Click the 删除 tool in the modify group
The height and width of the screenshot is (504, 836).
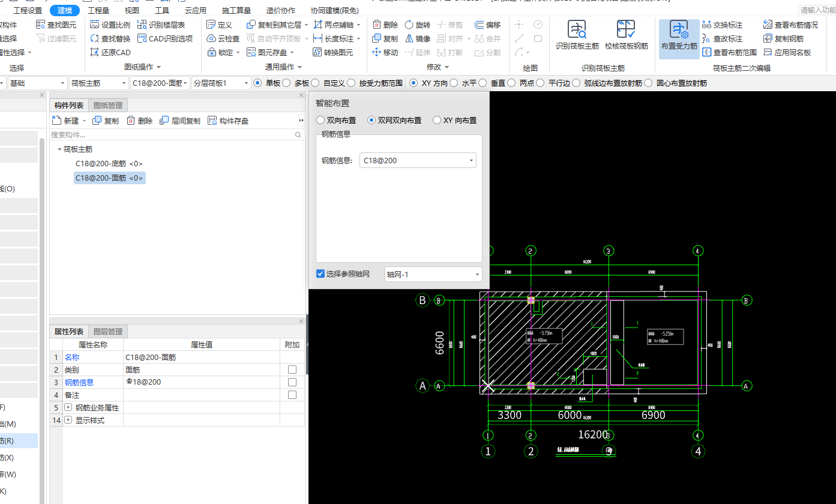[385, 25]
